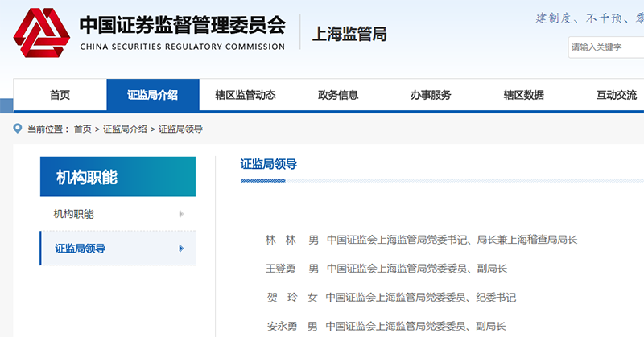Click 首页 link in the breadcrumb
The image size is (644, 337).
pyautogui.click(x=82, y=129)
